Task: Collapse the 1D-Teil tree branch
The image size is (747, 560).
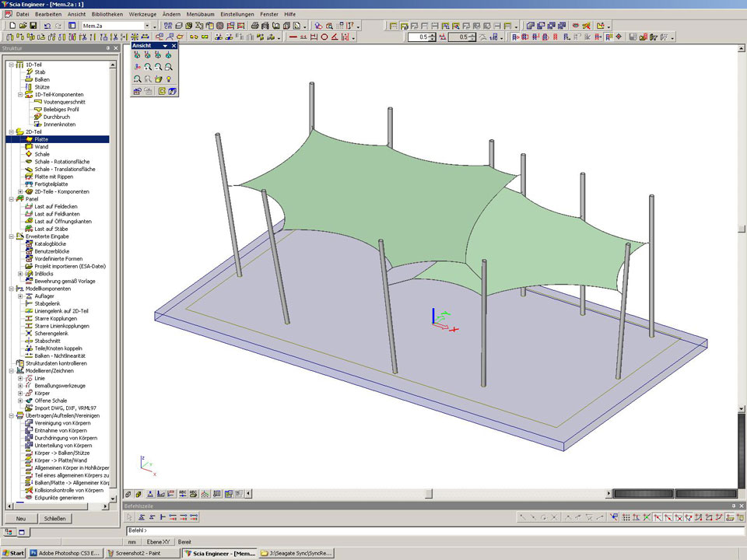Action: point(11,65)
